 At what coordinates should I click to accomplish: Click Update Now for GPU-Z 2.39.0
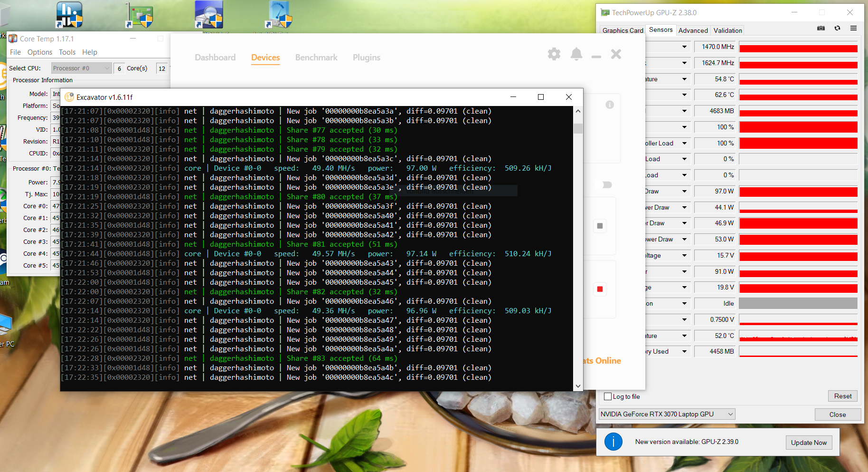point(809,443)
